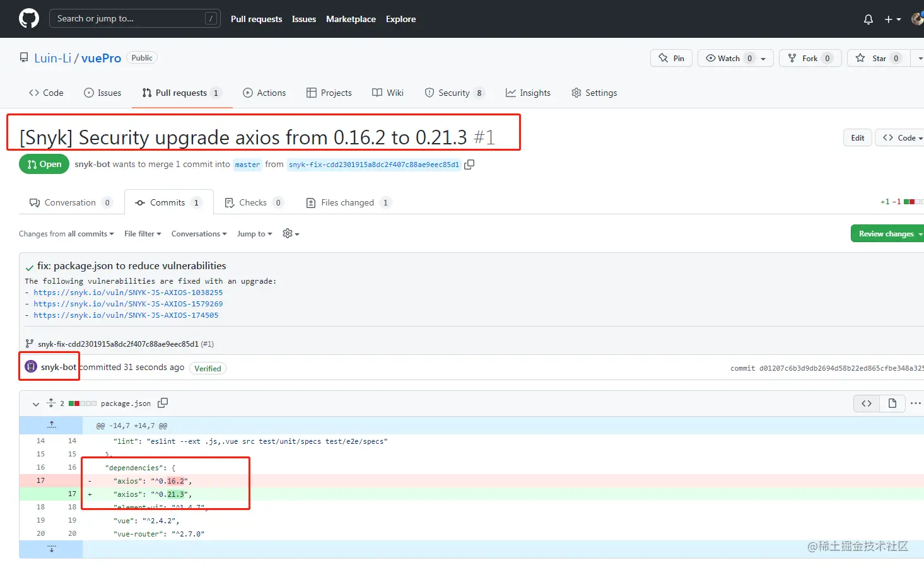Screen dimensions: 924x568
Task: Open the plus create-new menu
Action: [x=892, y=19]
